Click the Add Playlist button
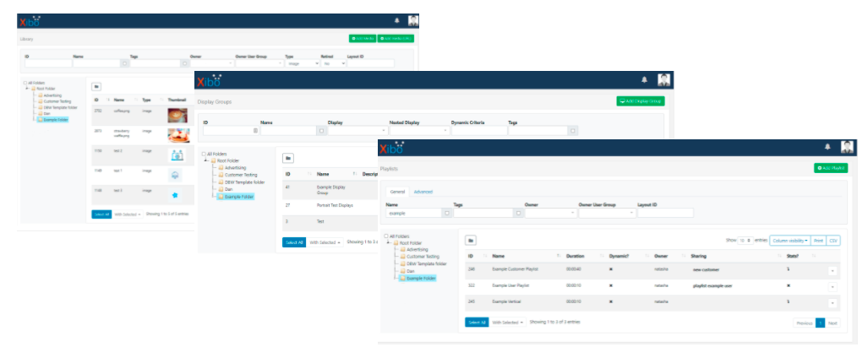868x358 pixels. point(830,168)
